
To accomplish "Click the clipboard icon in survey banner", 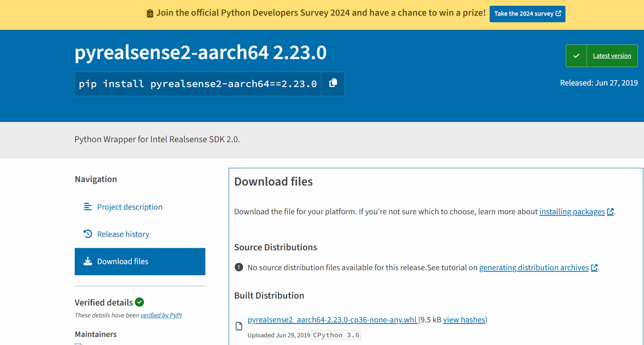I will 150,13.
